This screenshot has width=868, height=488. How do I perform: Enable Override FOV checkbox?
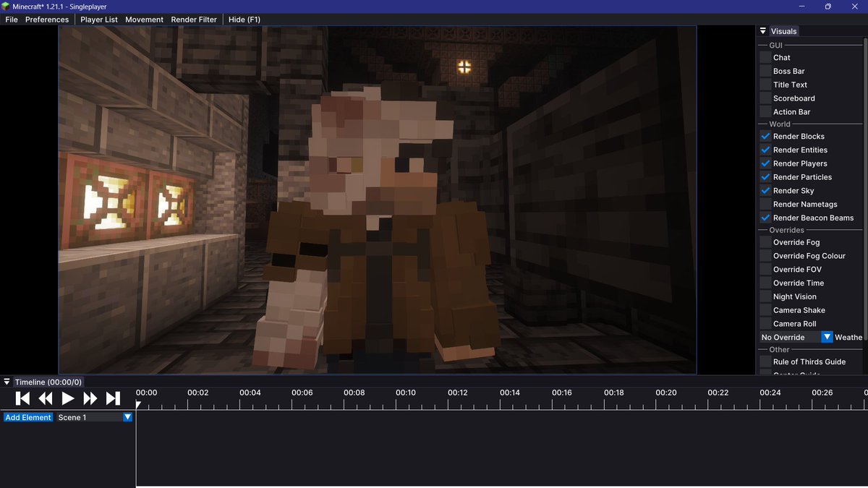765,269
